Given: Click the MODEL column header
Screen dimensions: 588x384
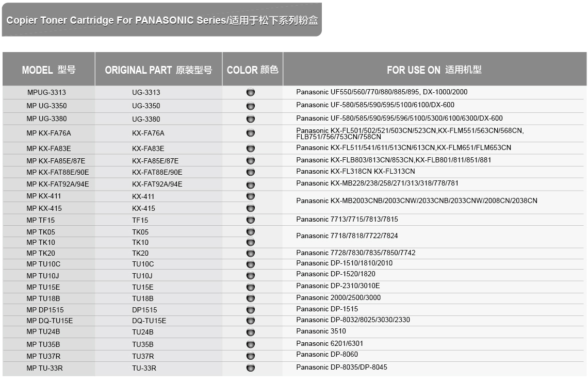Looking at the screenshot, I should 48,70.
